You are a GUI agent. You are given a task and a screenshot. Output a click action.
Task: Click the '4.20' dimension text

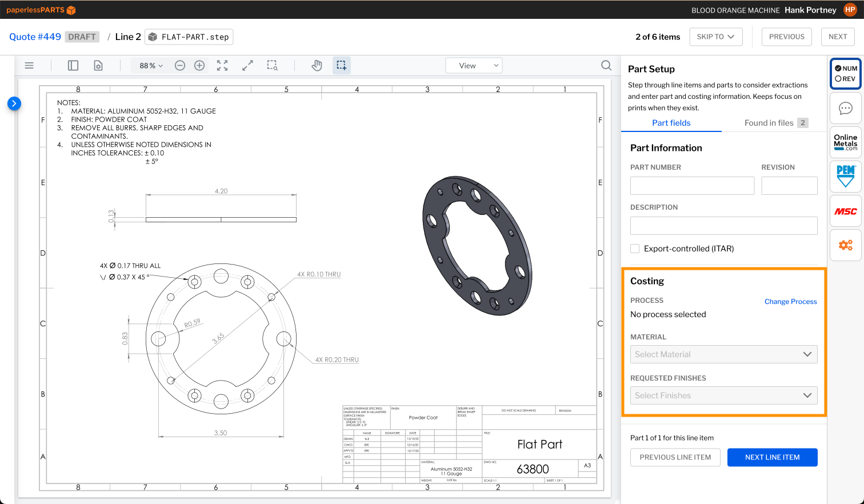pos(221,191)
